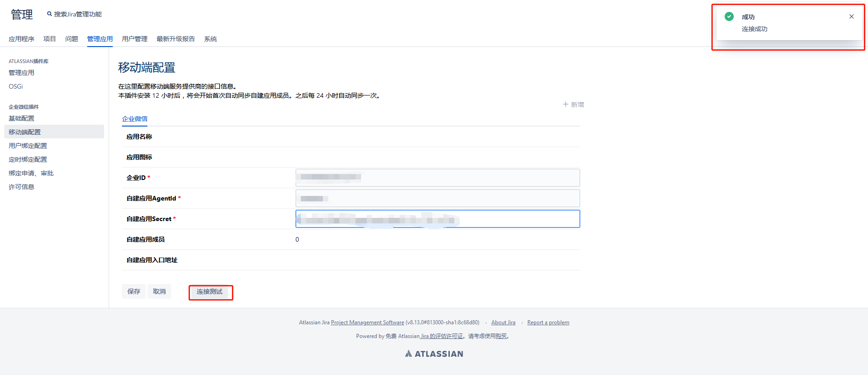The width and height of the screenshot is (868, 375).
Task: Click the search magnifier icon
Action: [x=49, y=14]
